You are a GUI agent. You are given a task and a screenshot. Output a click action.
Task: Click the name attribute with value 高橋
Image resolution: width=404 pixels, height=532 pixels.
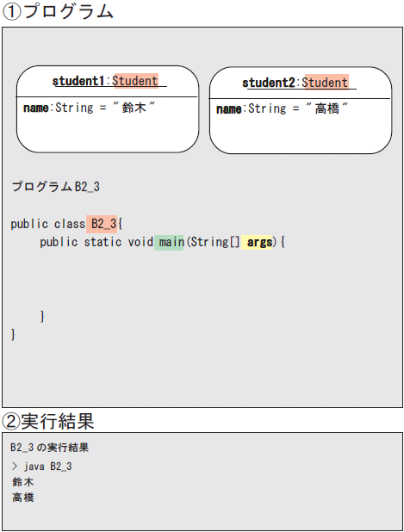(283, 109)
